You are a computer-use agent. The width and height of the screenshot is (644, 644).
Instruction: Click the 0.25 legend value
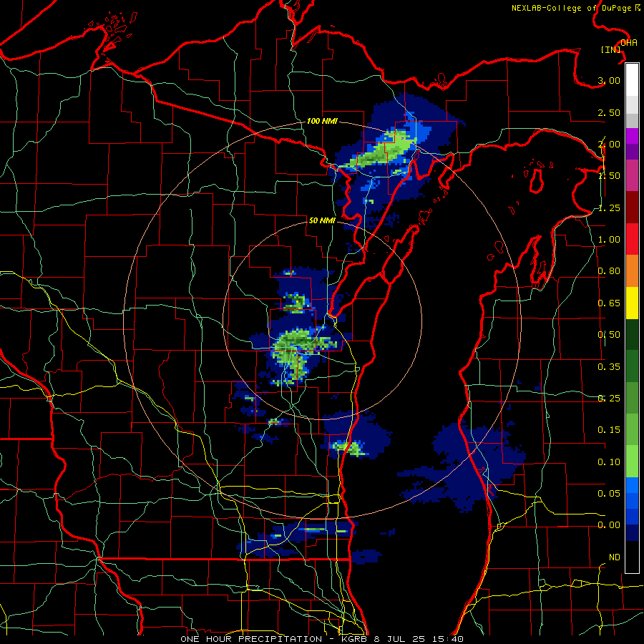609,399
